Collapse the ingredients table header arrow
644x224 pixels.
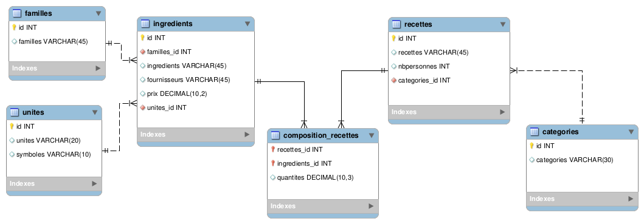pyautogui.click(x=248, y=24)
